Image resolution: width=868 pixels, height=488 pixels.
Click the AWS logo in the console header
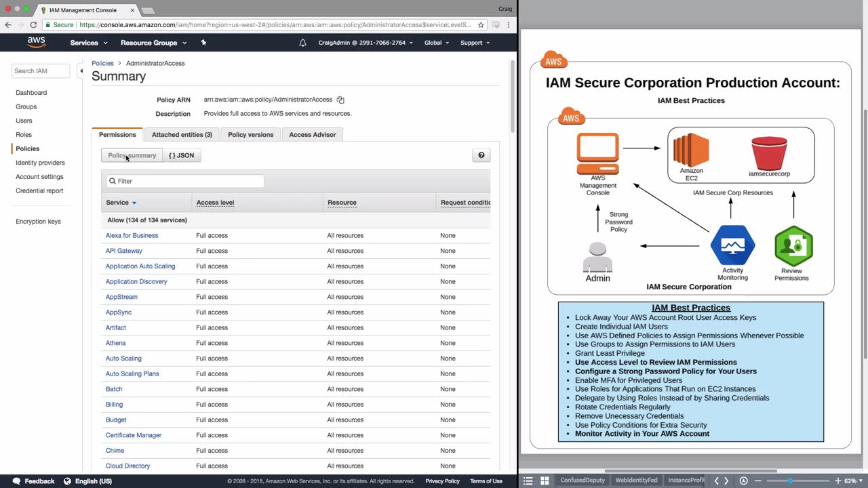(37, 42)
